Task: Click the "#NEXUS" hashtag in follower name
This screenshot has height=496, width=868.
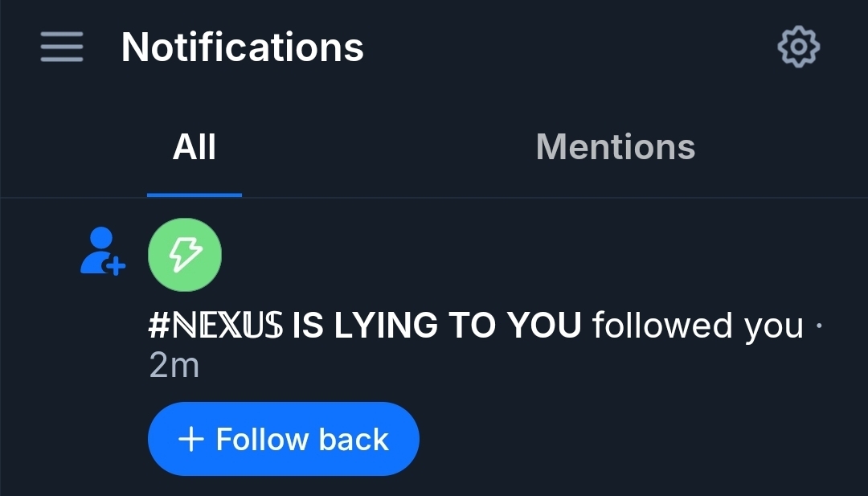Action: click(216, 326)
